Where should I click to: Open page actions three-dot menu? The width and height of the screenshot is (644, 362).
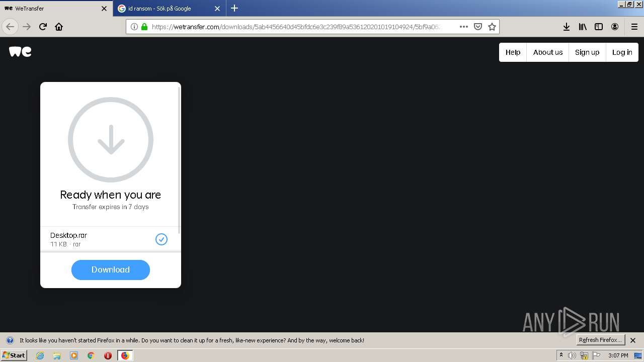pos(464,27)
